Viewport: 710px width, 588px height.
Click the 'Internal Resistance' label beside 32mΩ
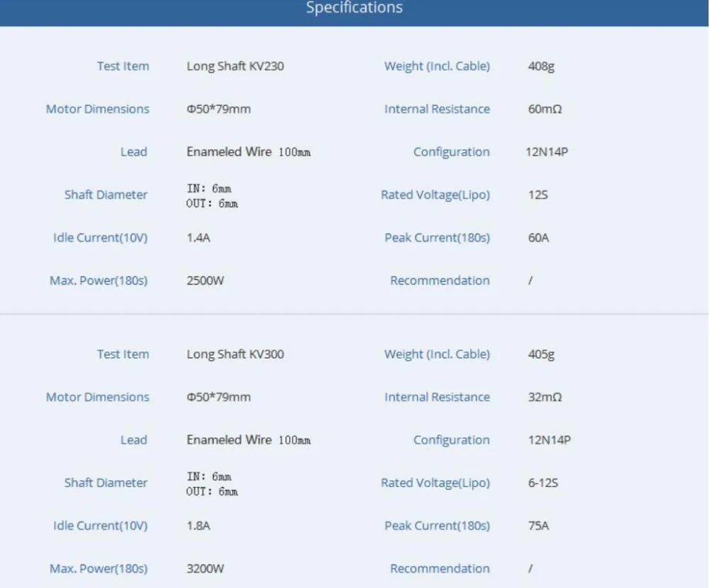click(x=437, y=397)
